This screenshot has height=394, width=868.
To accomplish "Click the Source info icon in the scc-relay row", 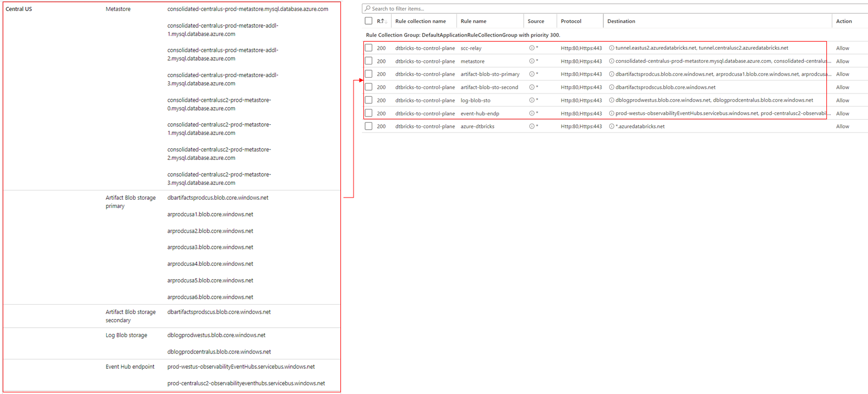I will click(x=531, y=48).
